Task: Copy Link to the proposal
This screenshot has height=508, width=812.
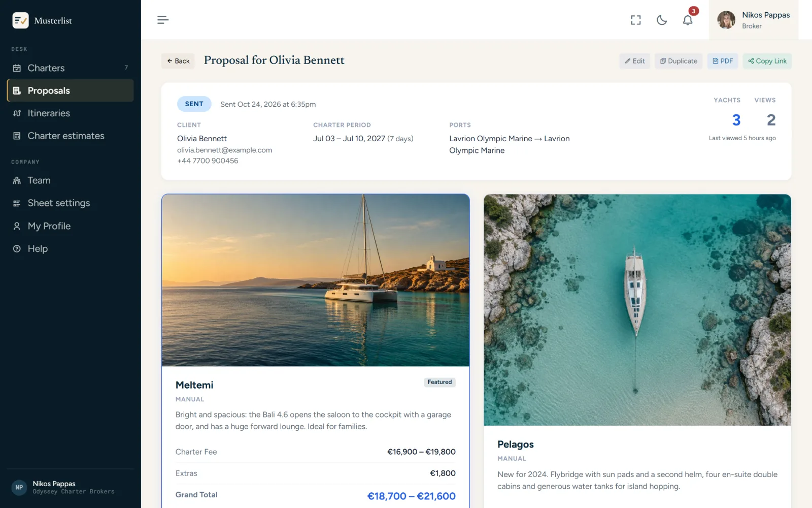Action: 767,61
